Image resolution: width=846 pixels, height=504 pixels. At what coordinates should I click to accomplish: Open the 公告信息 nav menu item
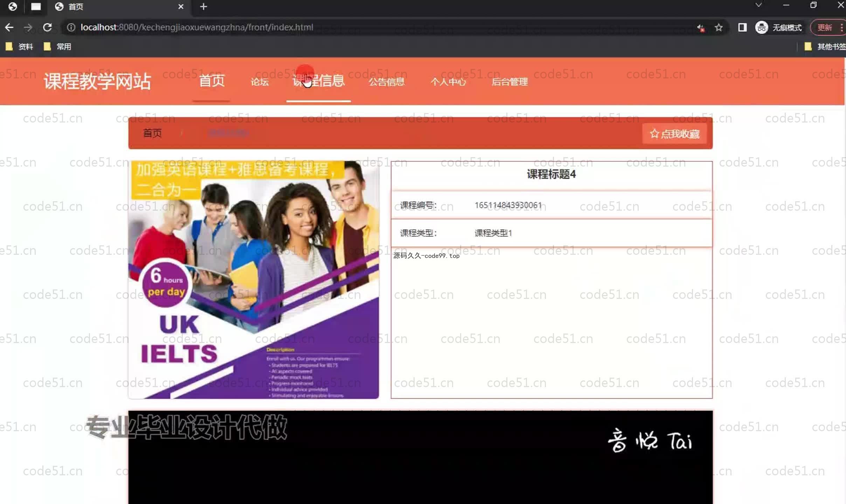(x=387, y=82)
